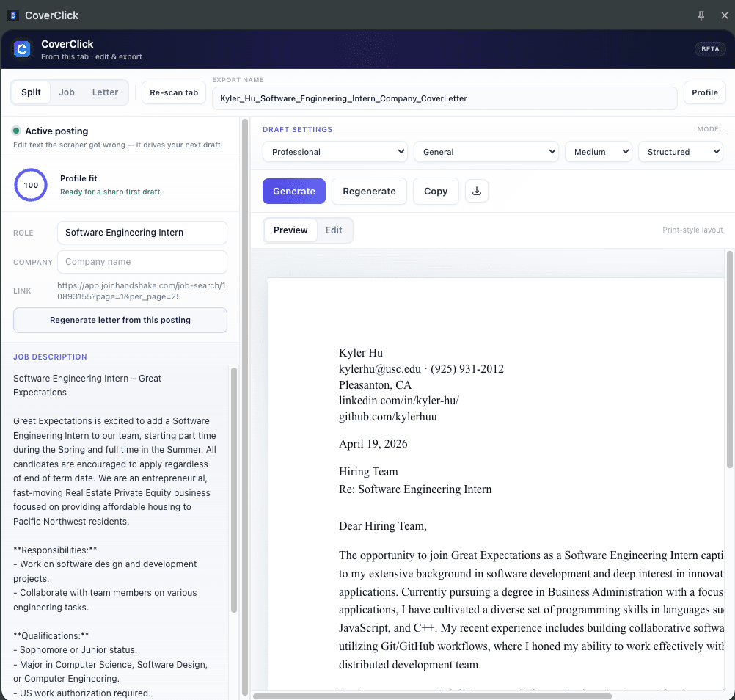The width and height of the screenshot is (735, 700).
Task: Click the job description scrollbar
Action: coord(234,489)
